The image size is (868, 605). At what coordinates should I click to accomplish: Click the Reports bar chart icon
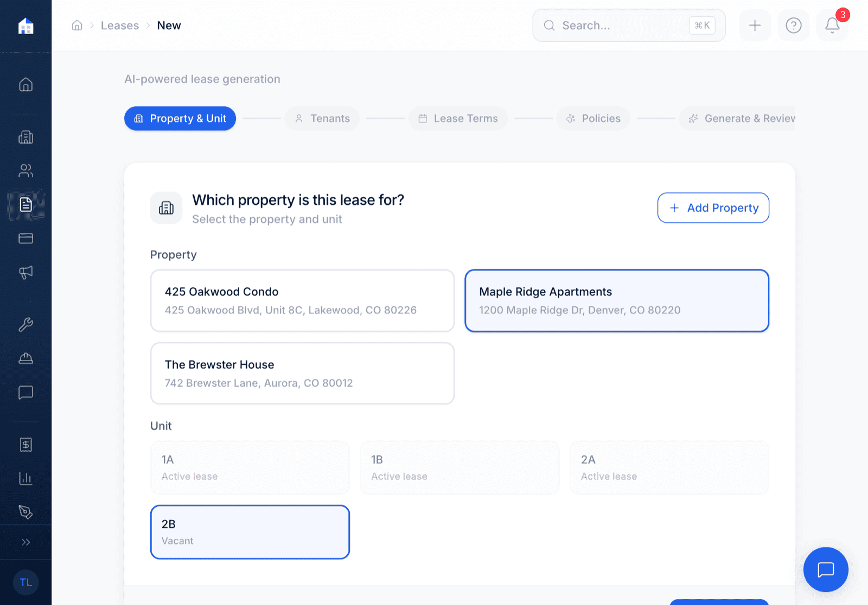click(x=25, y=478)
